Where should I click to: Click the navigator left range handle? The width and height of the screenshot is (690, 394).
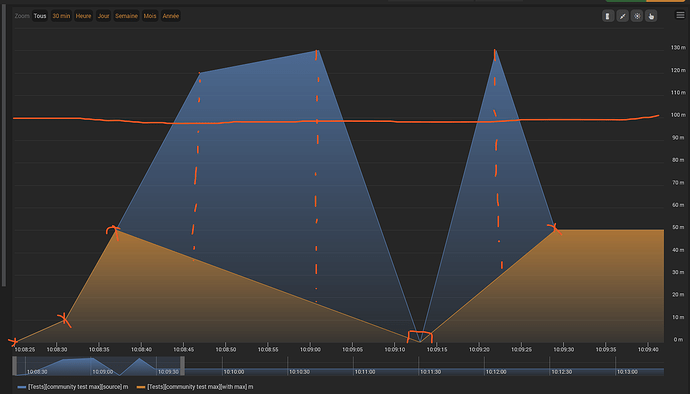click(15, 366)
